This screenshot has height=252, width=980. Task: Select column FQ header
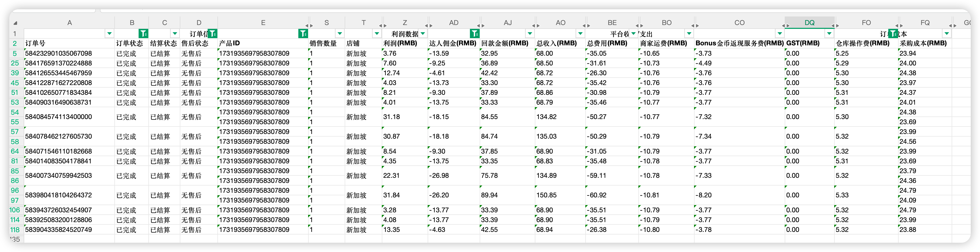tap(925, 23)
